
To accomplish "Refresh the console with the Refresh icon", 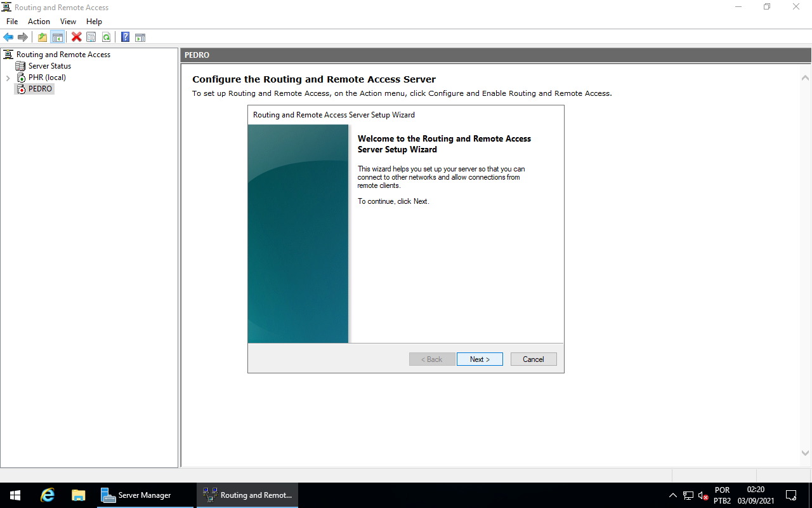I will (106, 37).
